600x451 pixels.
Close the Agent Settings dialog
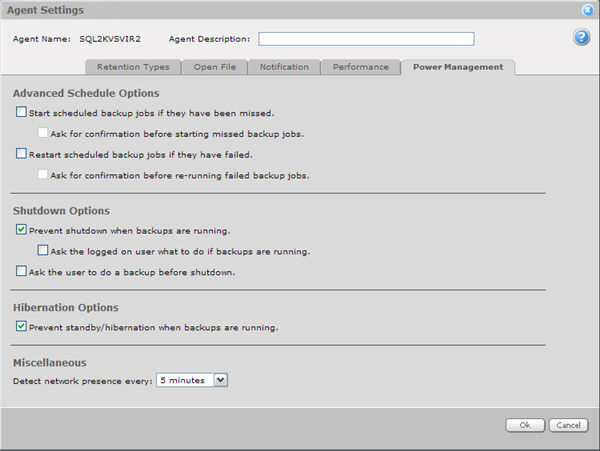tap(589, 10)
